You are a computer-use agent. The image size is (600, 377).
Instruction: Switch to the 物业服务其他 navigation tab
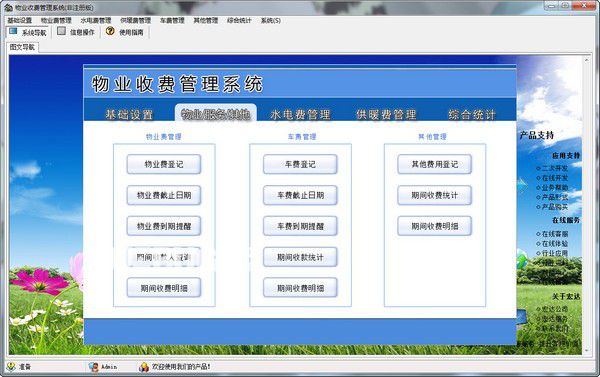point(216,114)
